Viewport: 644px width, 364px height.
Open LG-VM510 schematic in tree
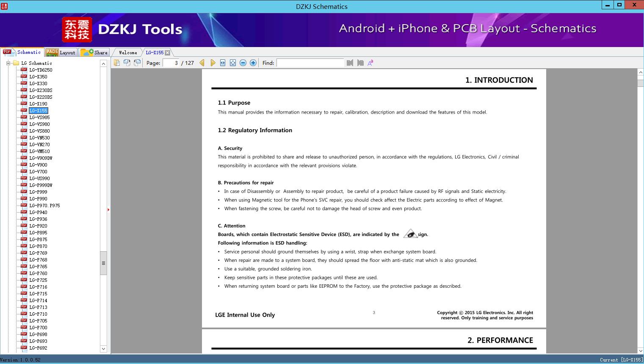click(39, 151)
